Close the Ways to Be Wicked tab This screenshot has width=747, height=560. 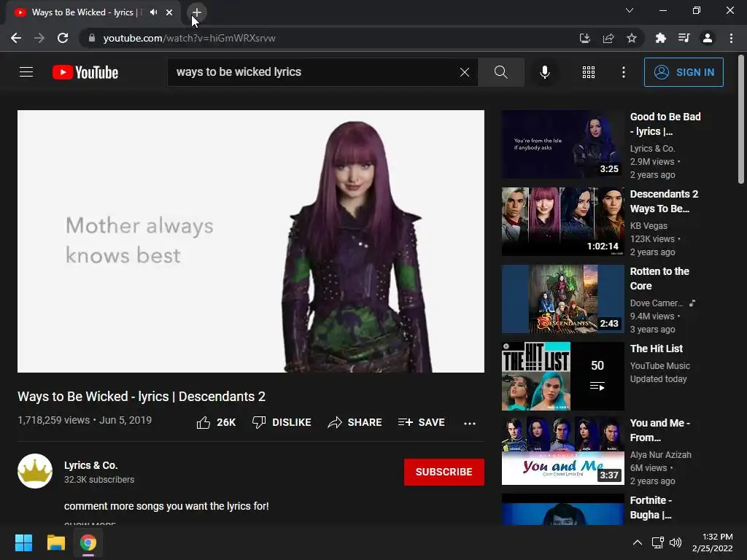point(169,12)
